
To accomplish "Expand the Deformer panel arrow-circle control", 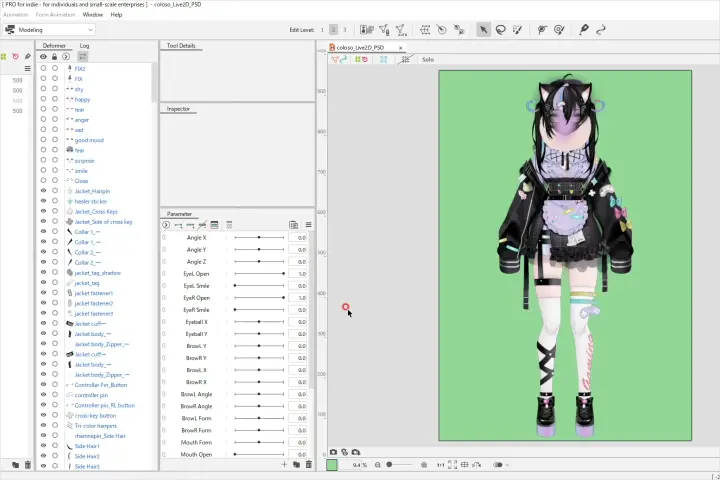I will 66,56.
